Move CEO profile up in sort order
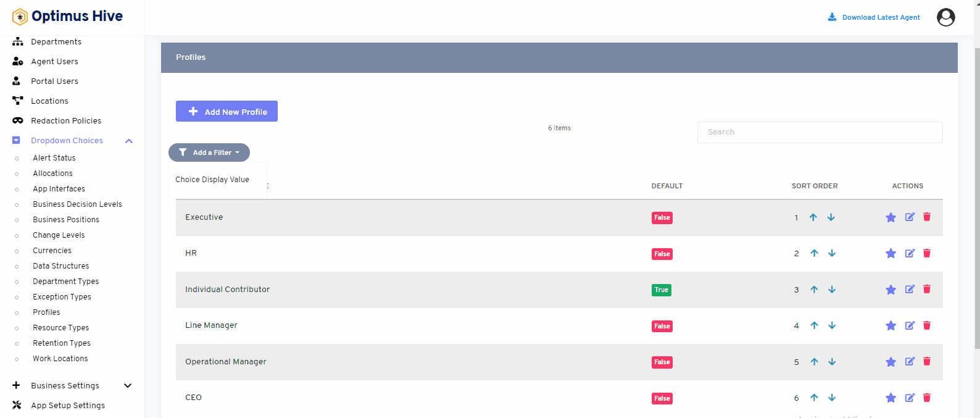 [815, 398]
